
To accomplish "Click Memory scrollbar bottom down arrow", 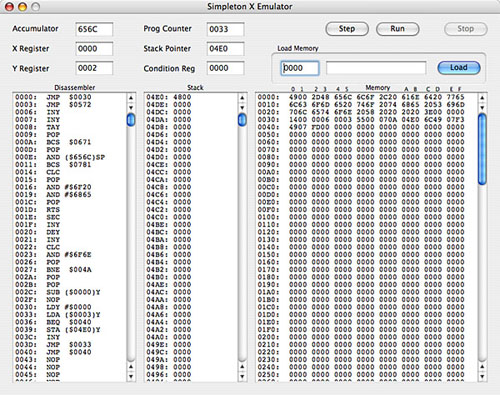I will [x=482, y=377].
